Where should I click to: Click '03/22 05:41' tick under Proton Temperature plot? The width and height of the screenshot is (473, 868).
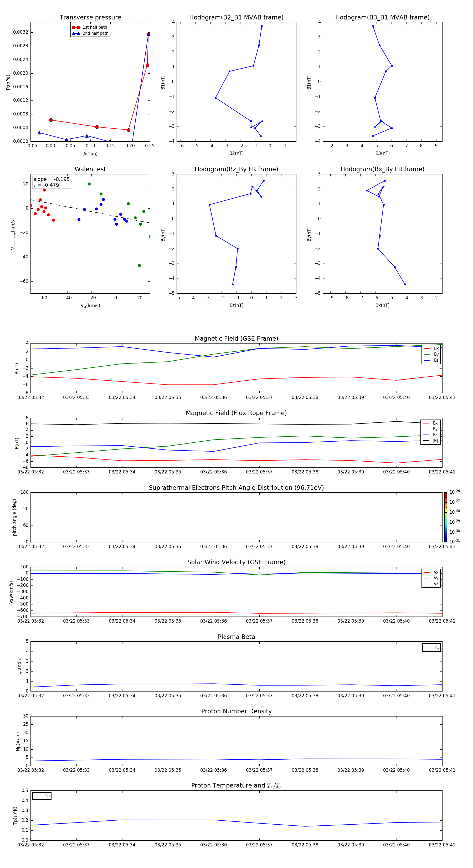point(442,845)
